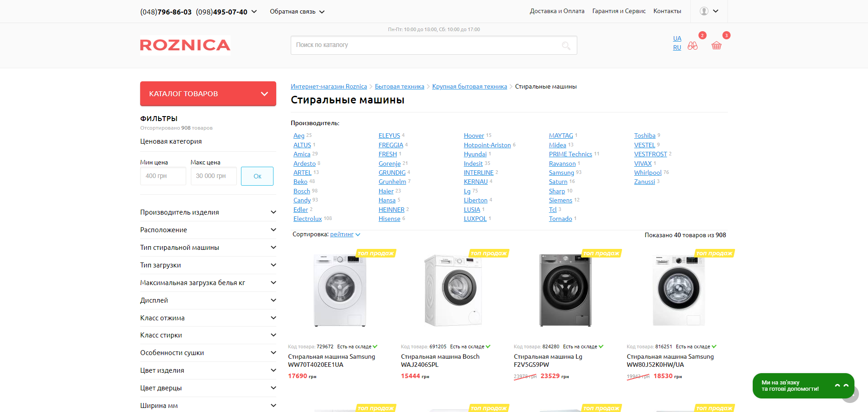This screenshot has width=868, height=412.
Task: Open the Контакты page
Action: pyautogui.click(x=667, y=11)
